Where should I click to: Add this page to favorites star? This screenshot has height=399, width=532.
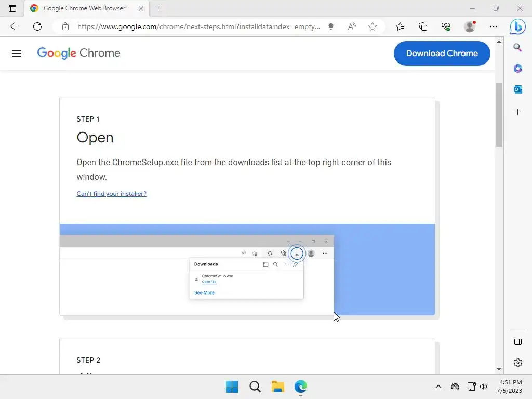(373, 26)
